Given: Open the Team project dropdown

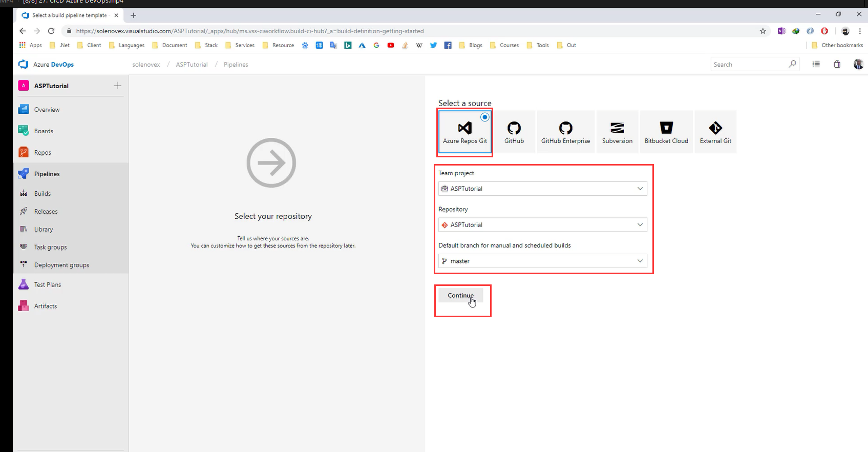Looking at the screenshot, I should (543, 189).
